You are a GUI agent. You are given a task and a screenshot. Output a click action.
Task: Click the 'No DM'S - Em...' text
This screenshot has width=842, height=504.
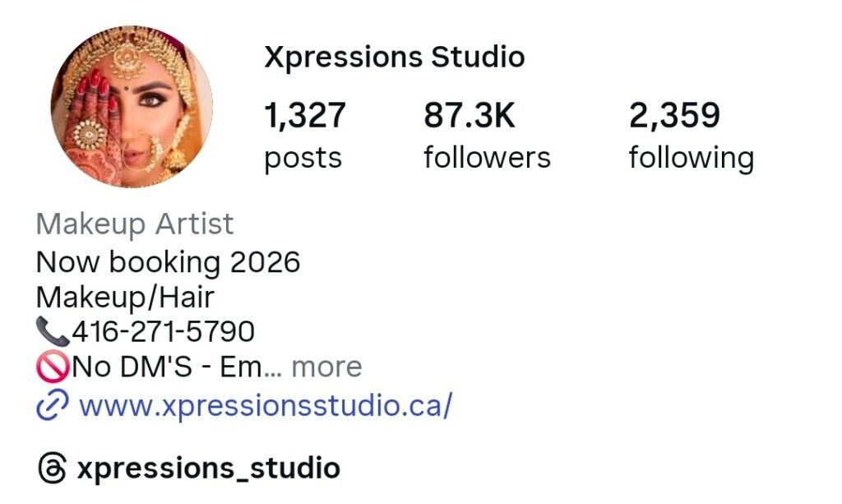coord(177,368)
